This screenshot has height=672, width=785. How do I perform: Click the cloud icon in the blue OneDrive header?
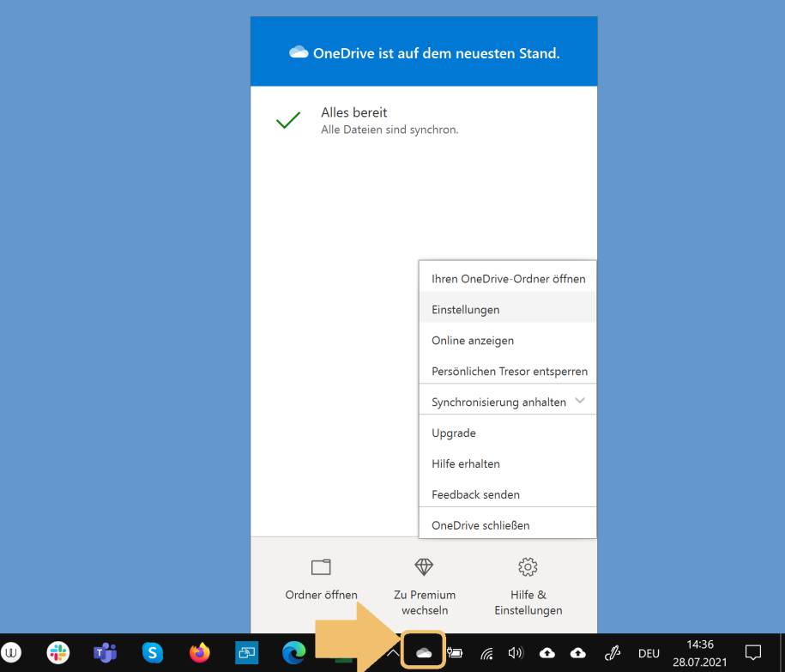[x=299, y=52]
